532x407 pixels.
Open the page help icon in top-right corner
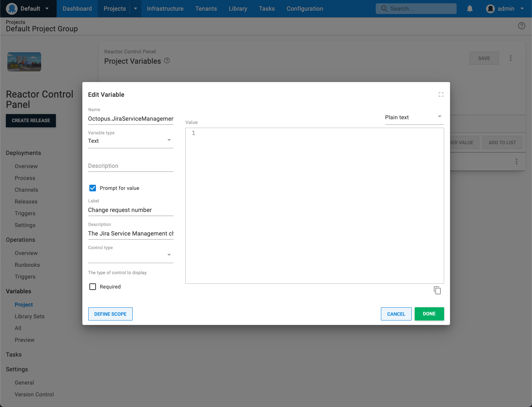pyautogui.click(x=521, y=26)
